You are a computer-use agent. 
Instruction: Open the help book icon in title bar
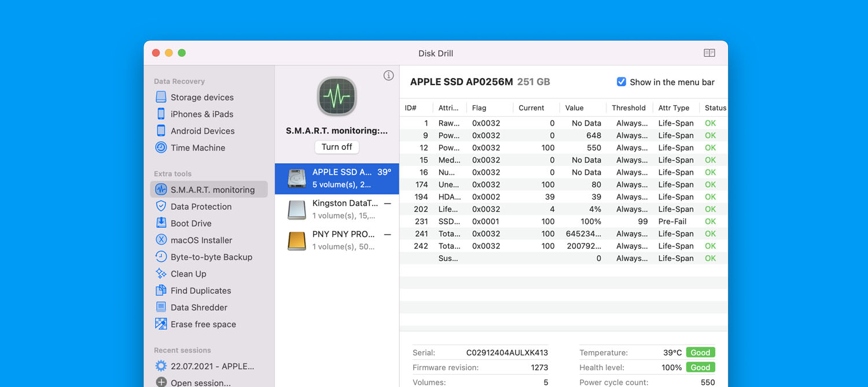pos(709,53)
